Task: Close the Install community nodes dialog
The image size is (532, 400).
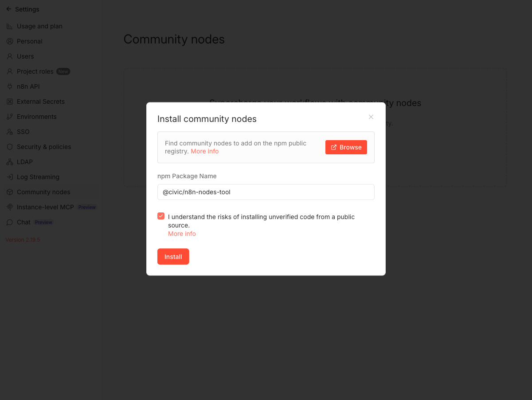Action: point(371,117)
